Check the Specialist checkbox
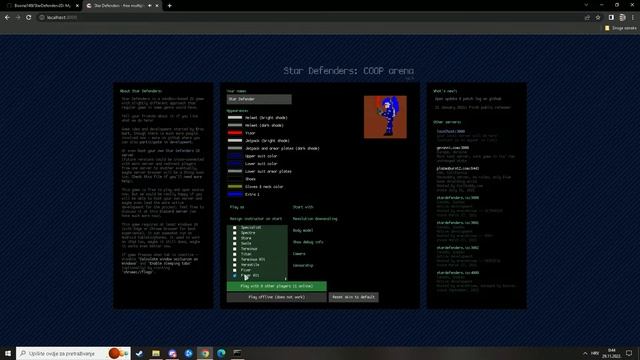Image resolution: width=640 pixels, height=360 pixels. click(x=235, y=227)
